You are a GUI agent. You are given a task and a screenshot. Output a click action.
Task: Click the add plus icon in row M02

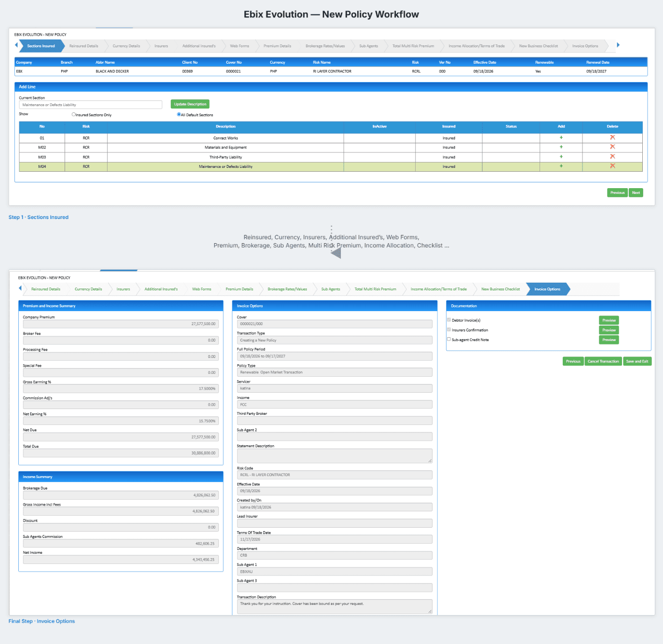561,147
